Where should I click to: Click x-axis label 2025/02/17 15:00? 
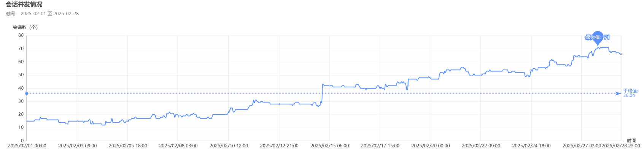pos(380,146)
